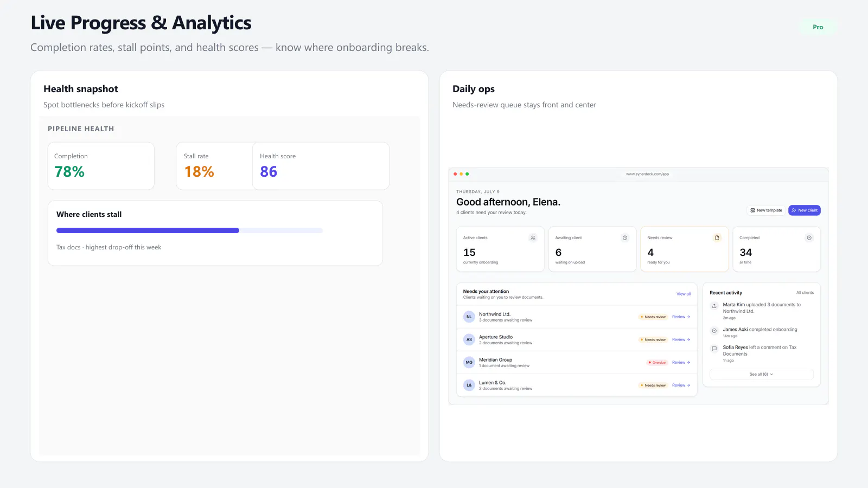The height and width of the screenshot is (488, 868).
Task: Click Review for Aperture Studio
Action: point(681,339)
